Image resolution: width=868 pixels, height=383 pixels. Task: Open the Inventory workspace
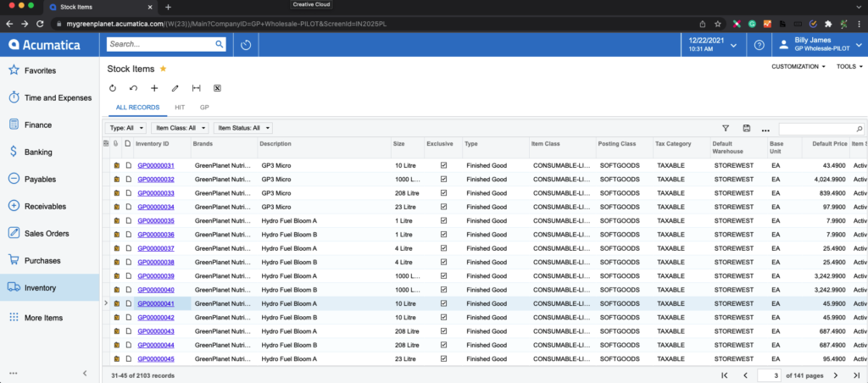(50, 287)
